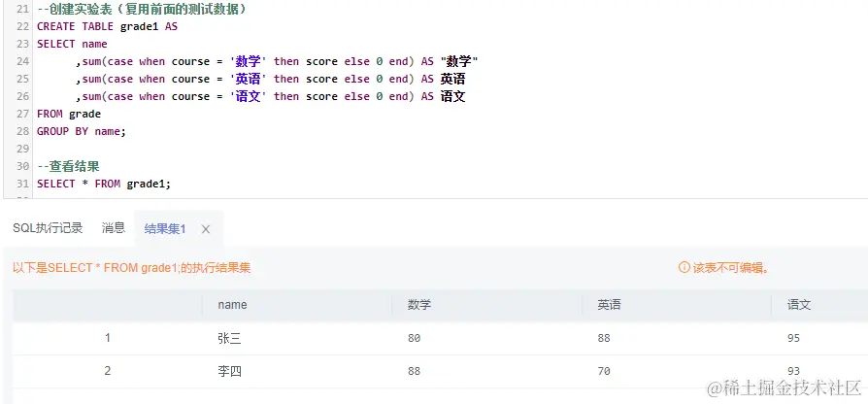The image size is (868, 404).
Task: Click the info icon beside 该表不可编辑
Action: [684, 268]
